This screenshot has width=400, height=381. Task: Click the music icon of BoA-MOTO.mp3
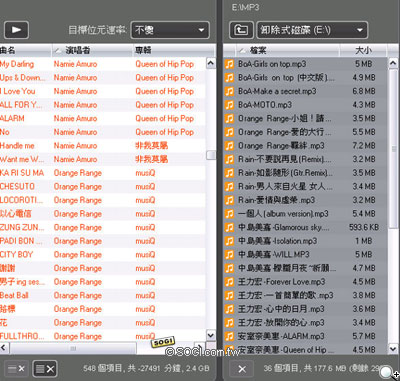click(x=229, y=105)
